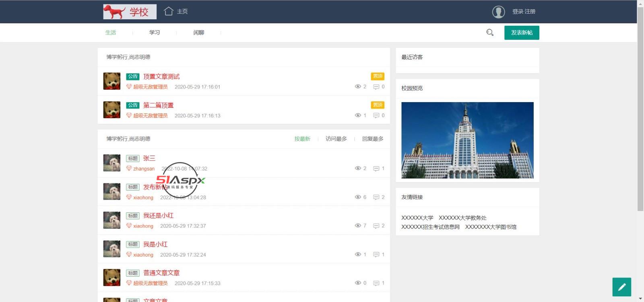Screen dimensions: 644x302
Task: Select the 生活 tab
Action: 111,33
